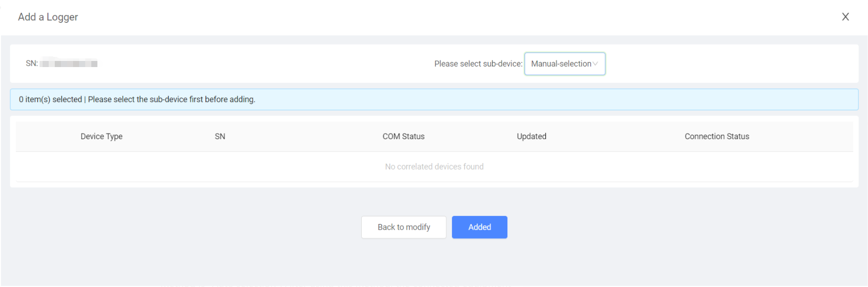Screen dimensions: 868x287
Task: Click the "Please select the sub-device first" notice
Action: (171, 100)
